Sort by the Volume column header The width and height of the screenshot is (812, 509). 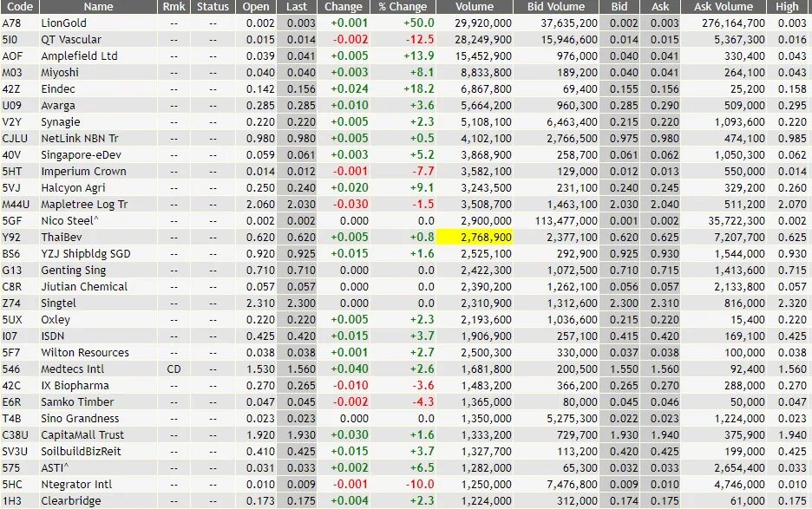click(475, 7)
